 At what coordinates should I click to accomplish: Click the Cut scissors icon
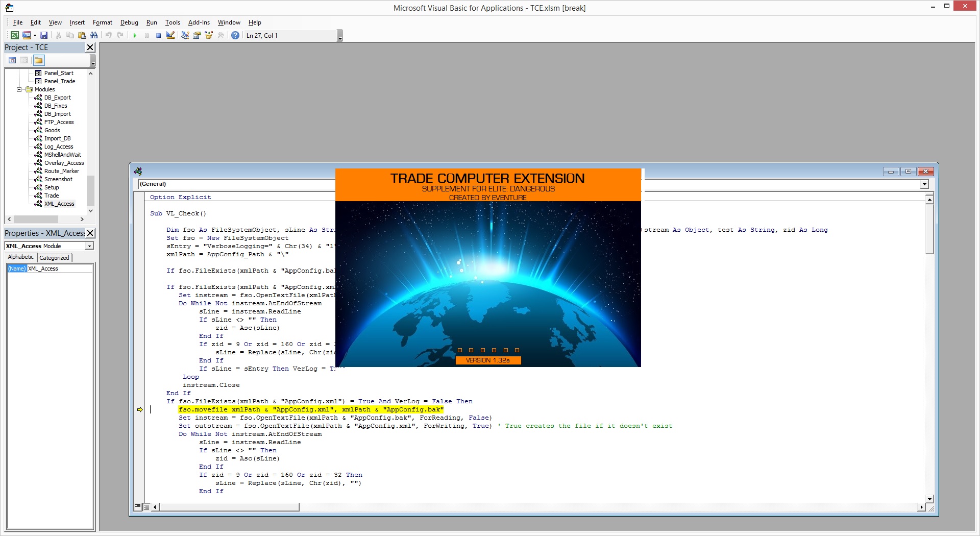pos(59,35)
